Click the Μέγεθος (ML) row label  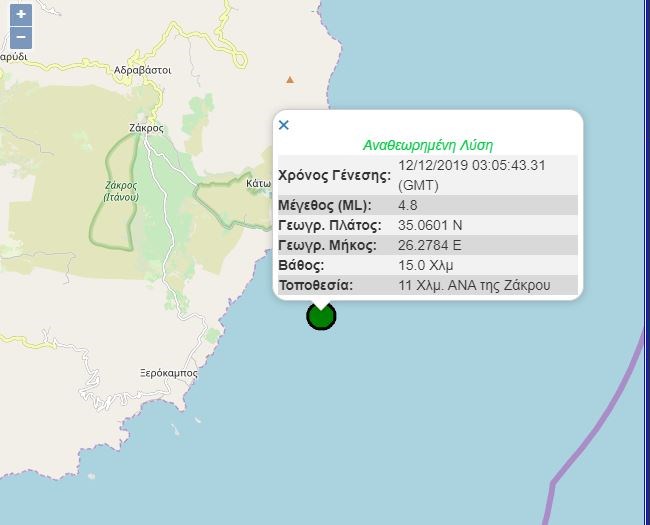tap(325, 205)
